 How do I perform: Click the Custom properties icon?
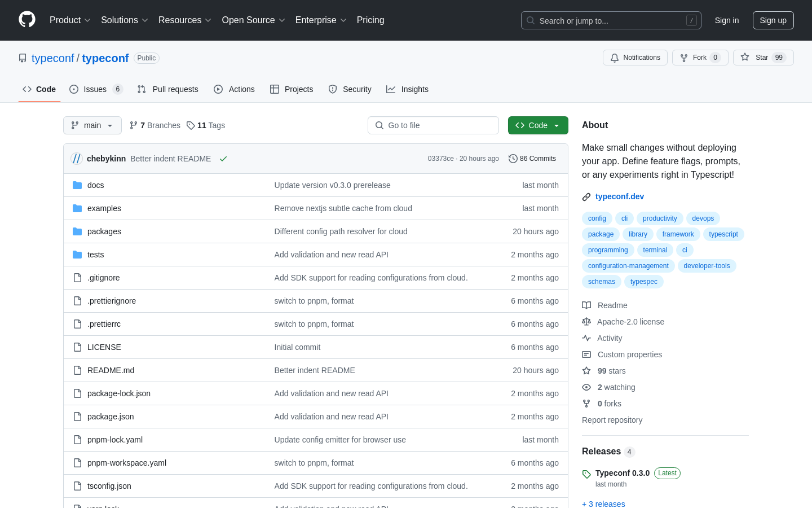click(x=586, y=354)
